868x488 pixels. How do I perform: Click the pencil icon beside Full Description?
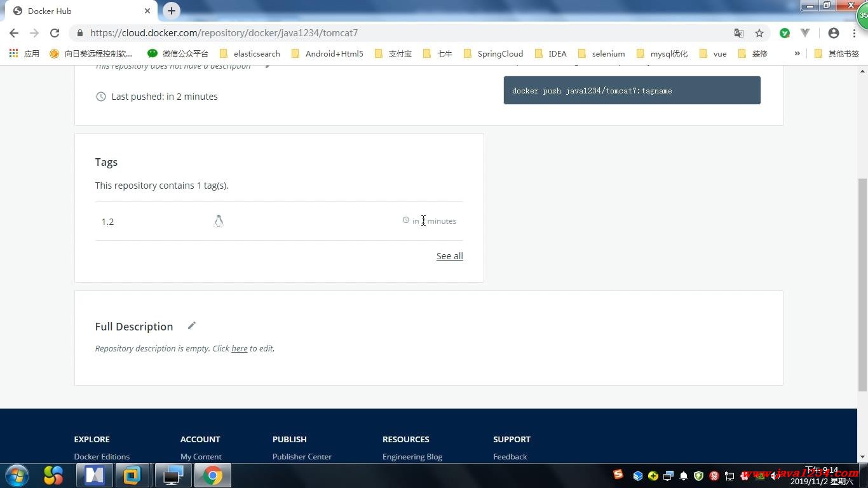[x=192, y=326]
